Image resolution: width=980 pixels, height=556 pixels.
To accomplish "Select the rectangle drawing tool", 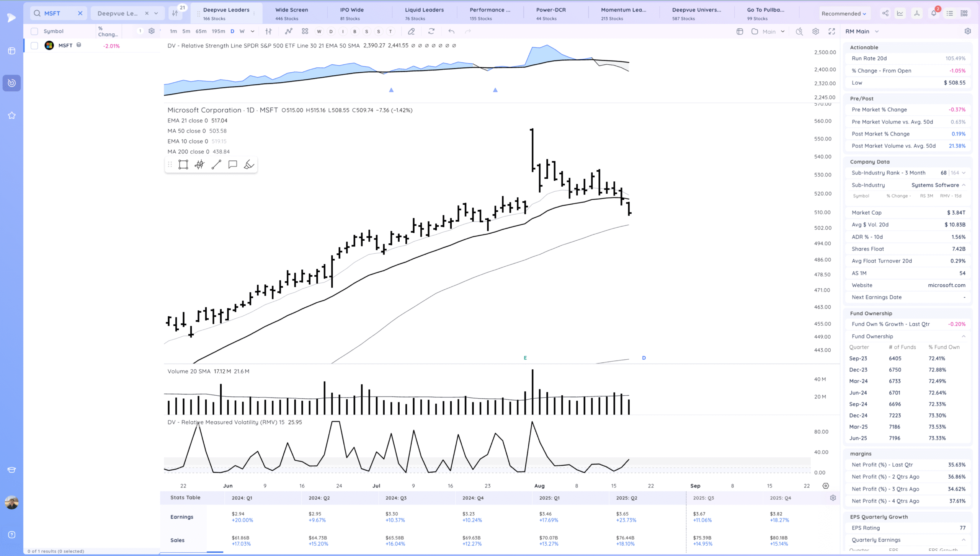I will (x=183, y=165).
